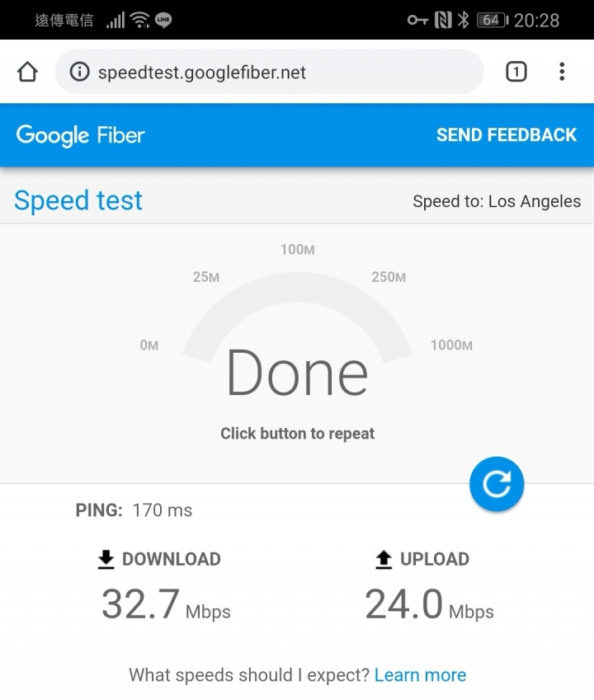
Task: Click the Speed to: Los Angeles label
Action: 497,201
